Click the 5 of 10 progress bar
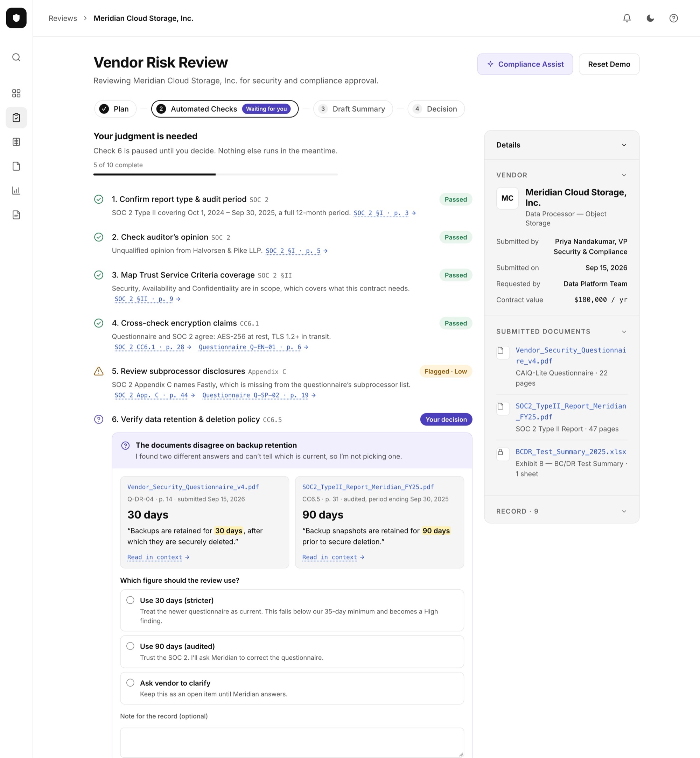Screen dimensions: 700x758 click(215, 174)
